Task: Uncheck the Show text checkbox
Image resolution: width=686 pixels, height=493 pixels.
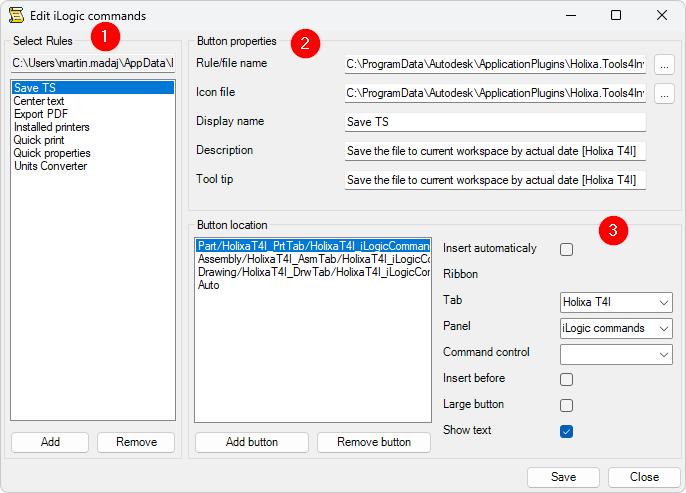Action: [x=567, y=431]
